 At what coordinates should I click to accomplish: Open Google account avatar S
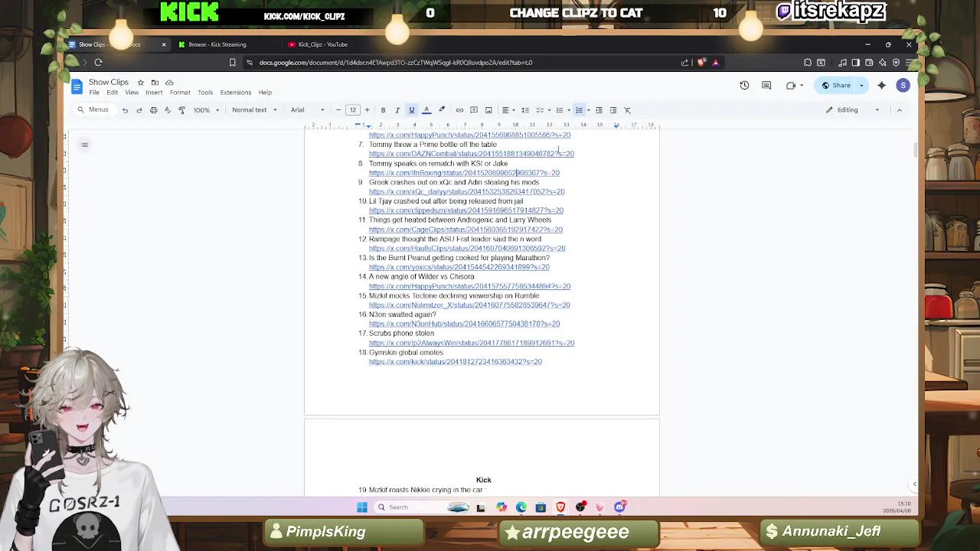click(903, 86)
